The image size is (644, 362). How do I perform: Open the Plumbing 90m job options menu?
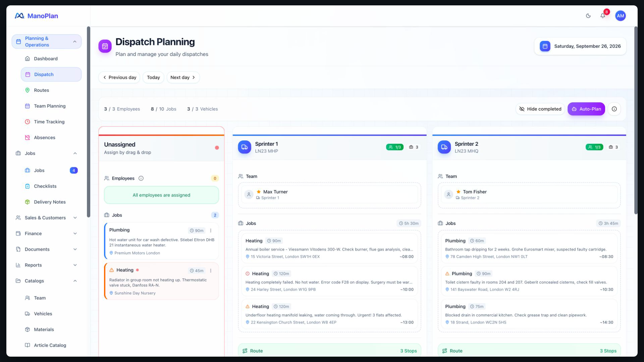tap(211, 231)
